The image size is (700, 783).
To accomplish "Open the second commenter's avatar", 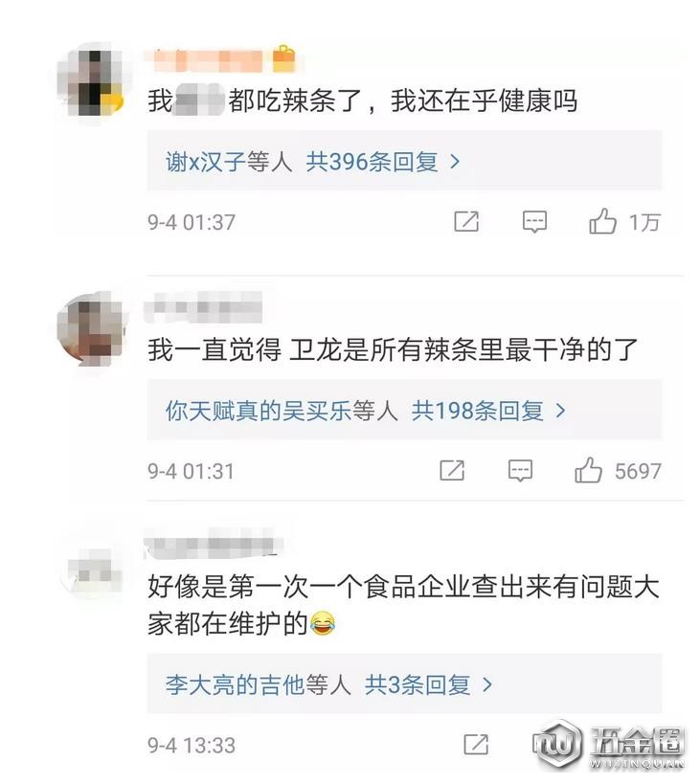I will tap(91, 329).
